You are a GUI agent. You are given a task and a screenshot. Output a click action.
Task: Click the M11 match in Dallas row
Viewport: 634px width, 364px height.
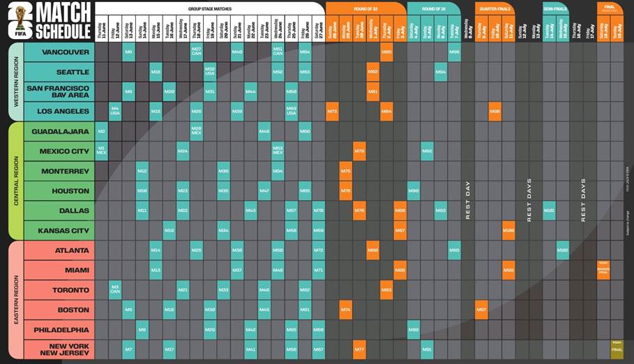tap(142, 211)
